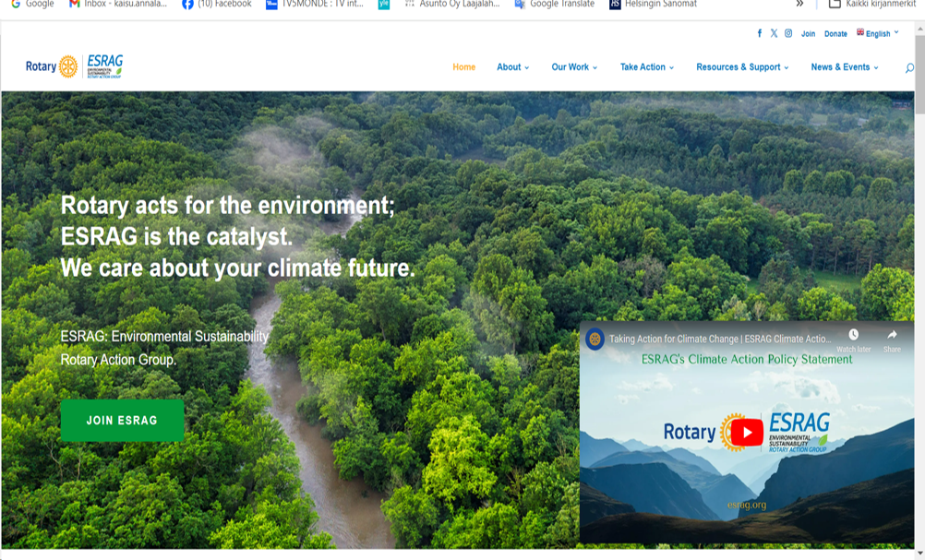Image resolution: width=925 pixels, height=560 pixels.
Task: Click the green JOIN ESRAG button
Action: point(122,421)
